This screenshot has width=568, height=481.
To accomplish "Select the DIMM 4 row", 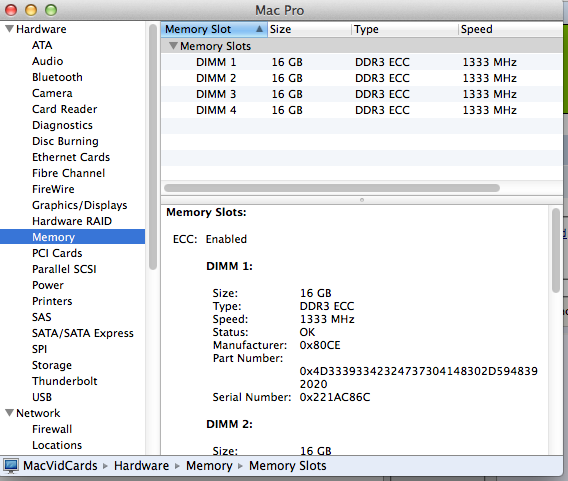I will [362, 110].
